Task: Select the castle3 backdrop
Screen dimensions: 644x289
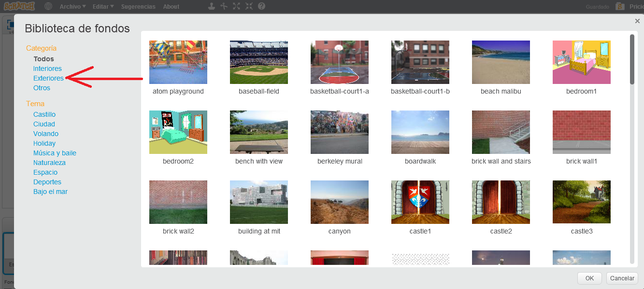Action: [x=582, y=202]
